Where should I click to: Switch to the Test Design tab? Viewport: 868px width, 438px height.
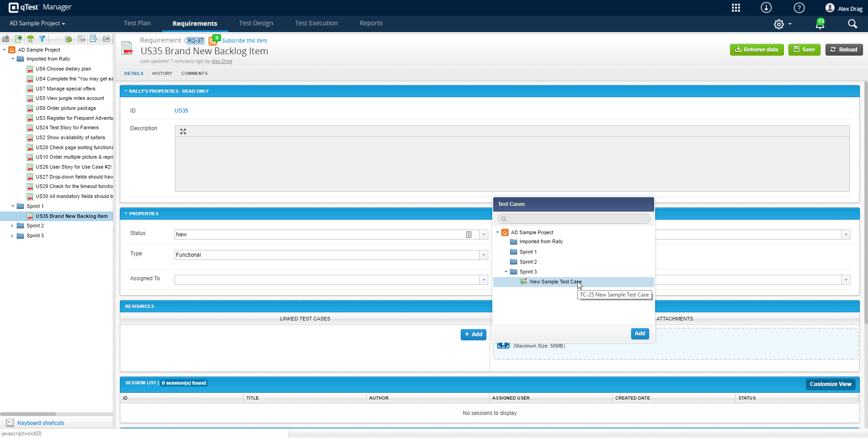256,24
